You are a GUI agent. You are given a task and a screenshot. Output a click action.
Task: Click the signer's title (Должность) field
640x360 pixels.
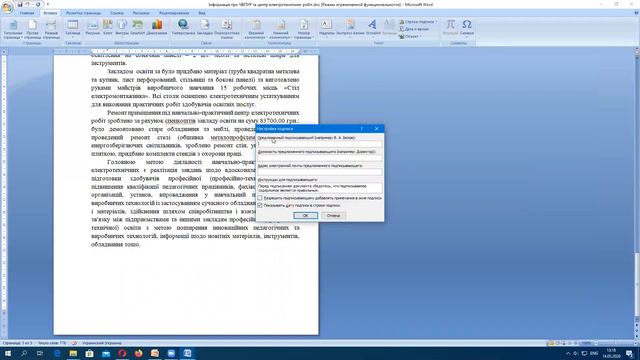point(320,158)
